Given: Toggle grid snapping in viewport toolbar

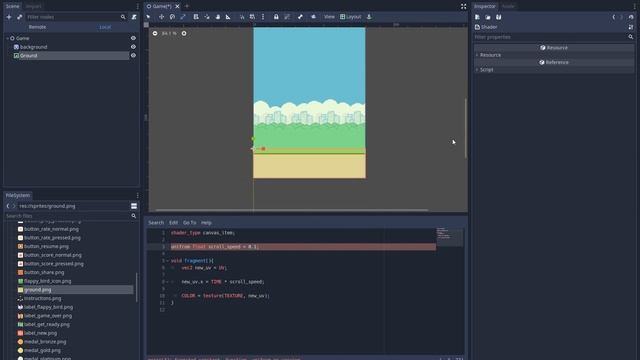Looking at the screenshot, I should tap(252, 17).
